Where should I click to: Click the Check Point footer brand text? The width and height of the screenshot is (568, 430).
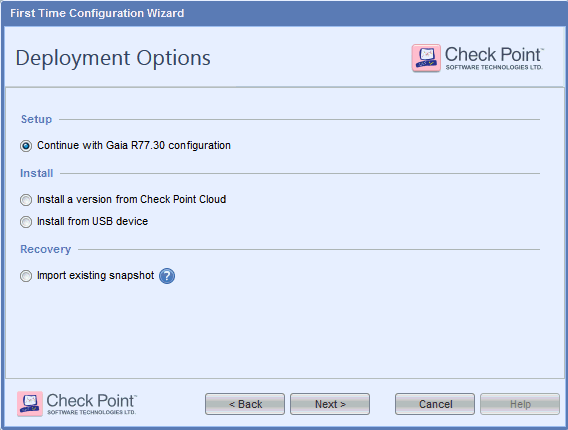91,404
